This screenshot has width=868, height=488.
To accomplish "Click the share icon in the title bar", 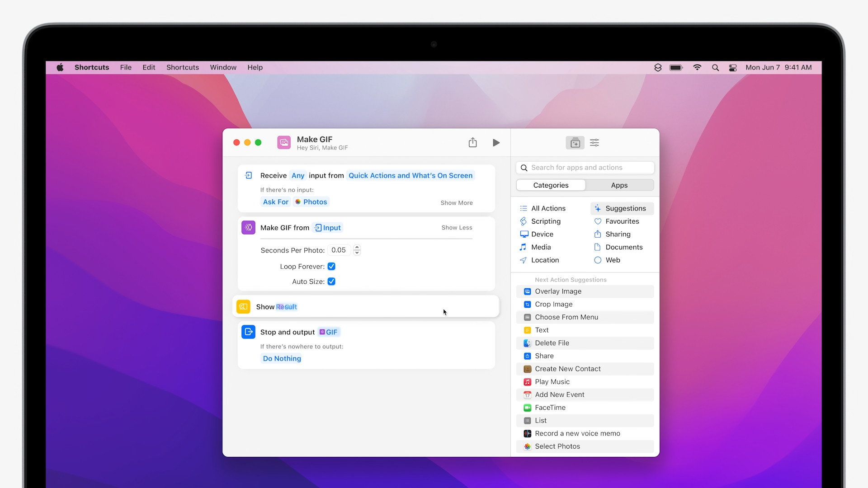I will 473,142.
